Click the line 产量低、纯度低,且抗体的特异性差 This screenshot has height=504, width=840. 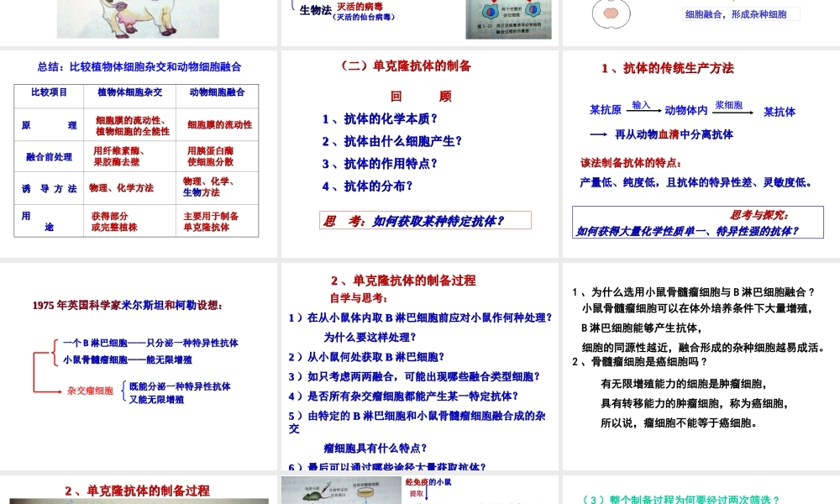click(696, 182)
